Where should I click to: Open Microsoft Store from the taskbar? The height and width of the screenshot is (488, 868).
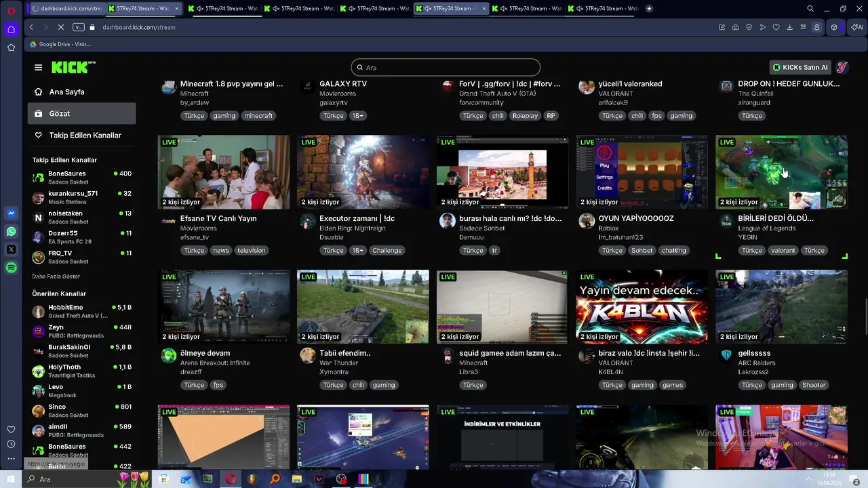coord(163,479)
